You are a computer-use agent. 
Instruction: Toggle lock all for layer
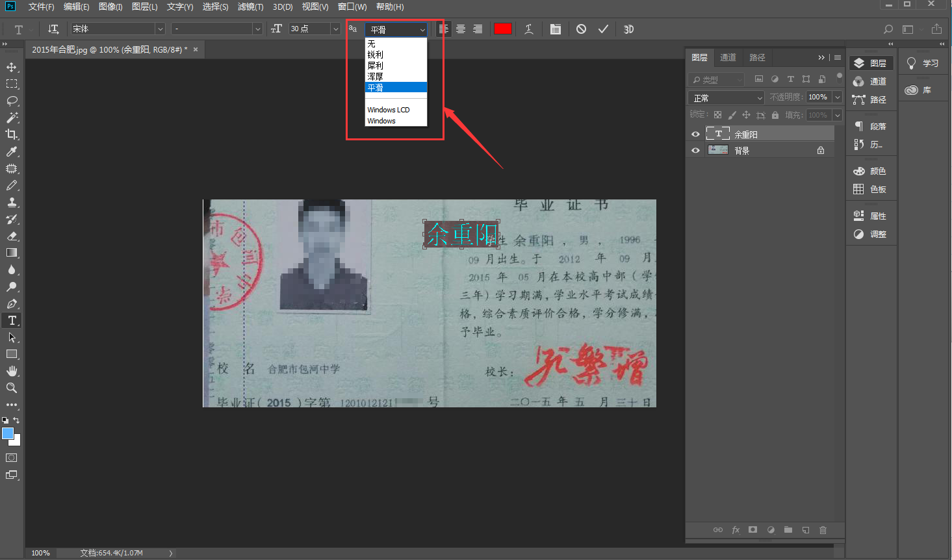775,115
